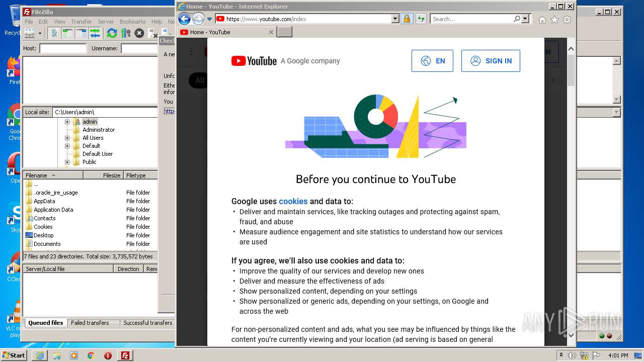This screenshot has height=362, width=644.
Task: Click FileZilla process queue icon
Action: point(125,33)
